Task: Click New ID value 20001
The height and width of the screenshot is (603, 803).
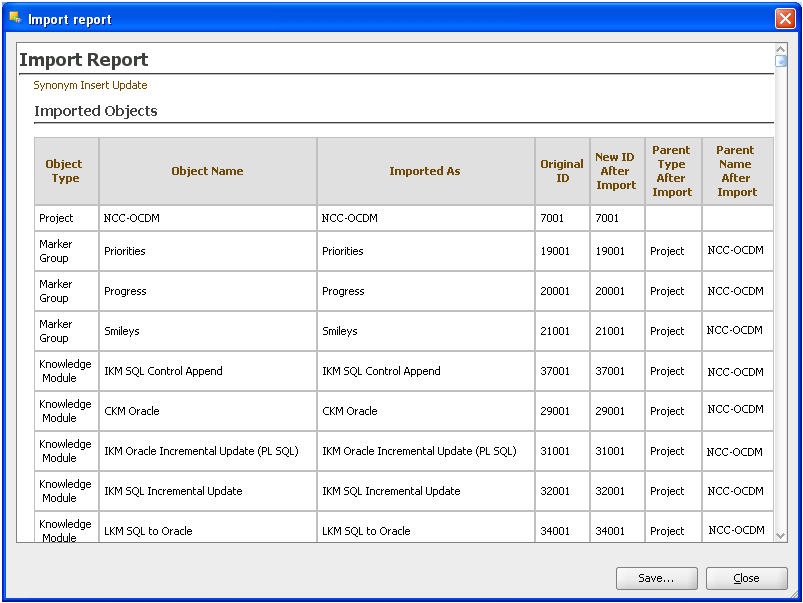Action: (x=610, y=291)
